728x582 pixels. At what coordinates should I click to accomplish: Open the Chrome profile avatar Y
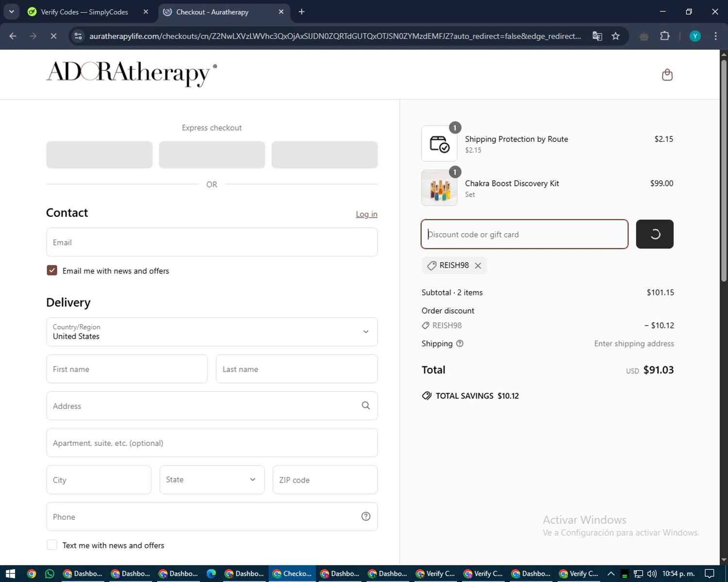(x=695, y=36)
